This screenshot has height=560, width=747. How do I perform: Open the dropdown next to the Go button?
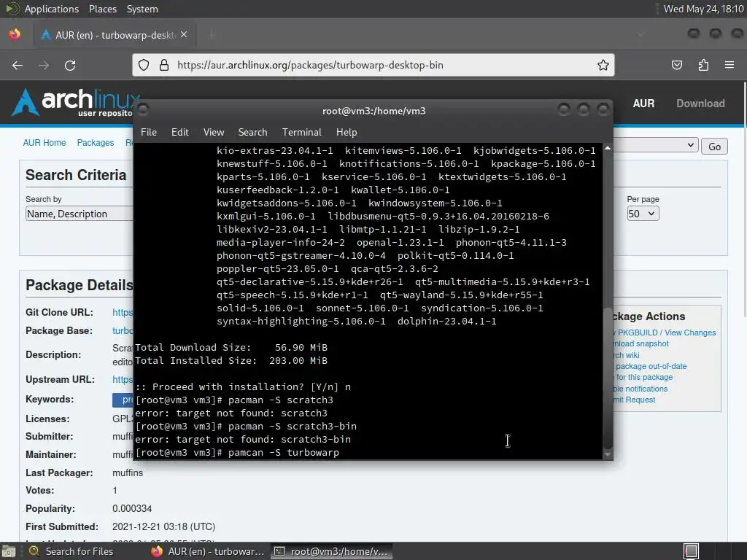[x=656, y=145]
